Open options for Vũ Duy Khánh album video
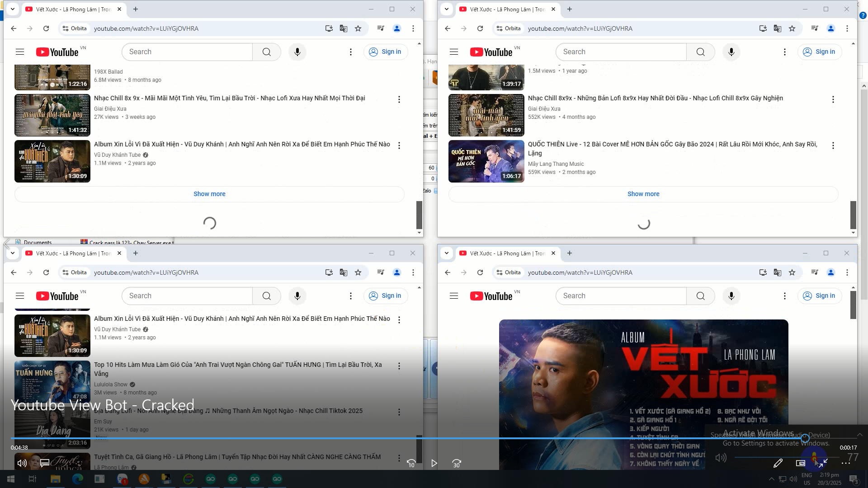 coord(399,145)
